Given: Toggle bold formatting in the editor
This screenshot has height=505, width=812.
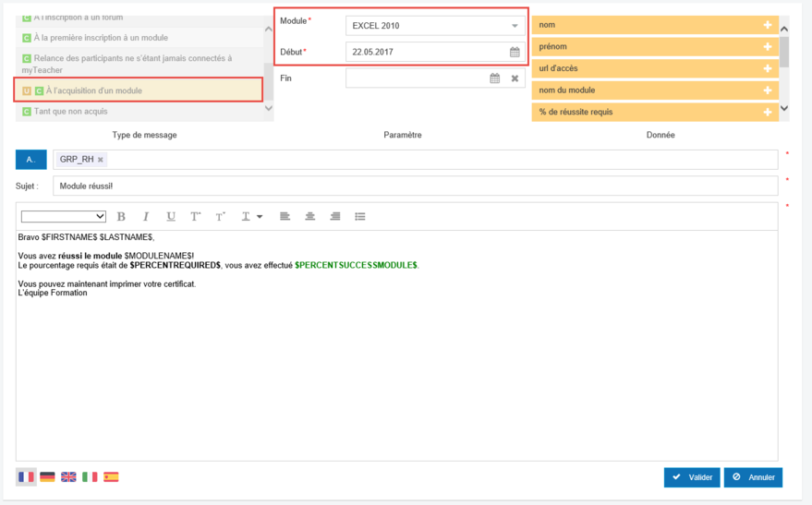Looking at the screenshot, I should [x=121, y=216].
